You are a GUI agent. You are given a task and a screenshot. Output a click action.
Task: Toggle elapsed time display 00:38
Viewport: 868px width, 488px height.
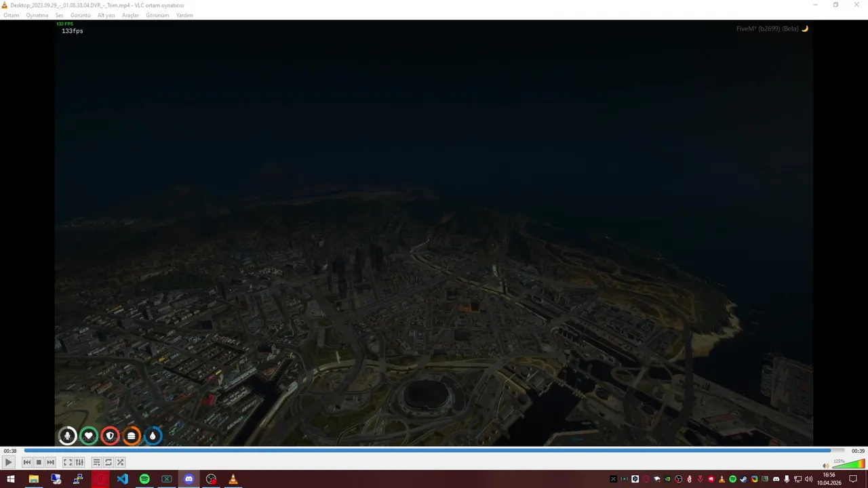(9, 451)
